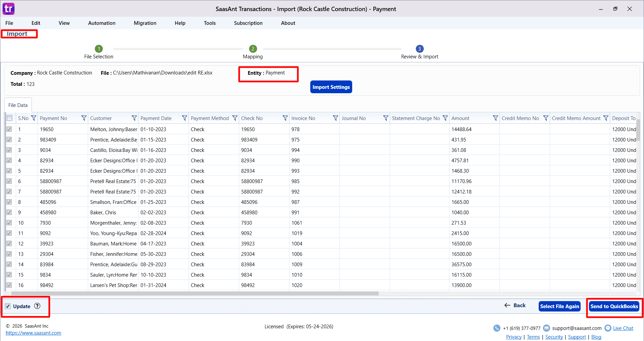Click the Live Chat bubble icon
This screenshot has height=341, width=644.
[x=608, y=328]
